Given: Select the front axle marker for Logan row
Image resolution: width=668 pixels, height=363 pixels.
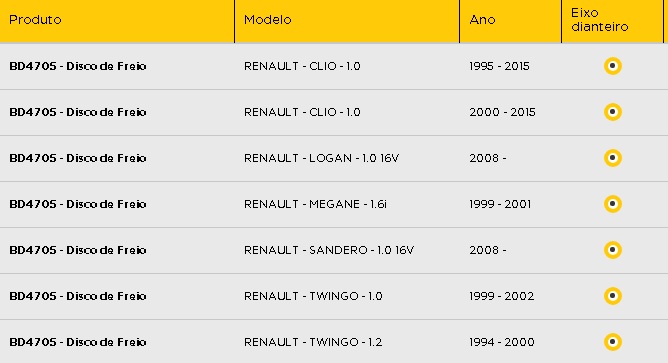Looking at the screenshot, I should point(613,158).
